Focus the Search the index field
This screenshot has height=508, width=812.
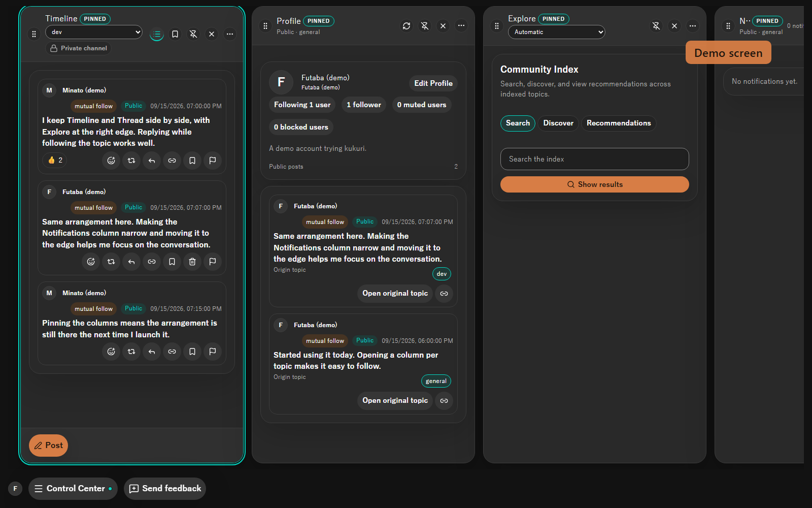[595, 159]
